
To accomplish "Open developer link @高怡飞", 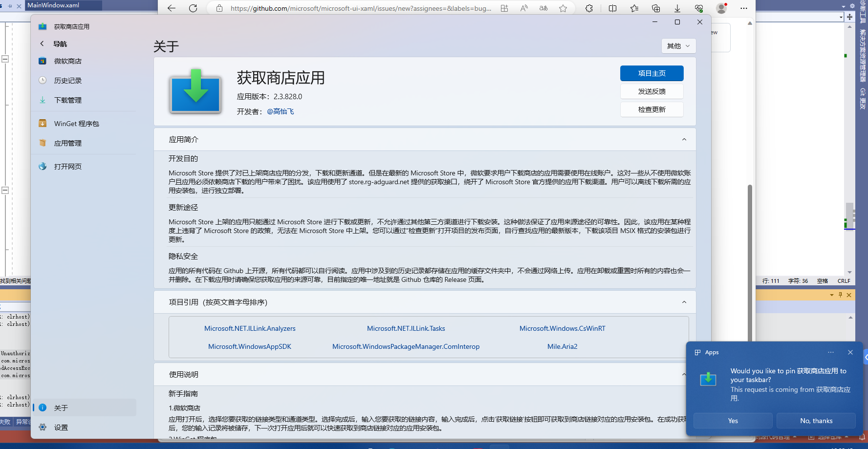I will [x=280, y=111].
